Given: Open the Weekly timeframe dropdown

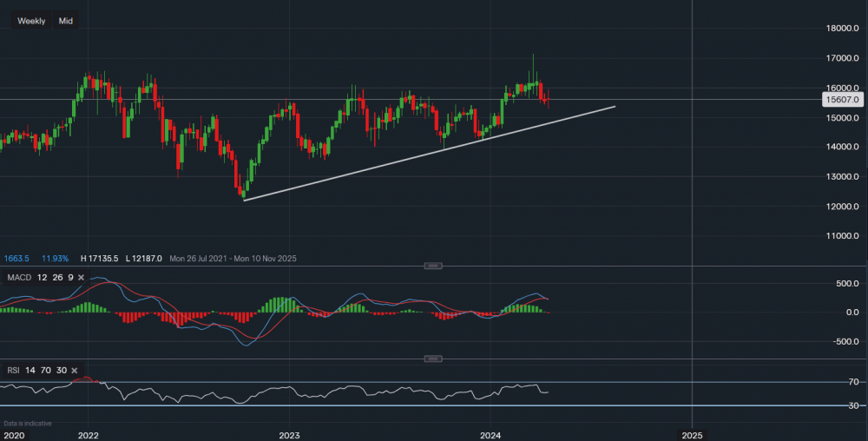Looking at the screenshot, I should (32, 20).
